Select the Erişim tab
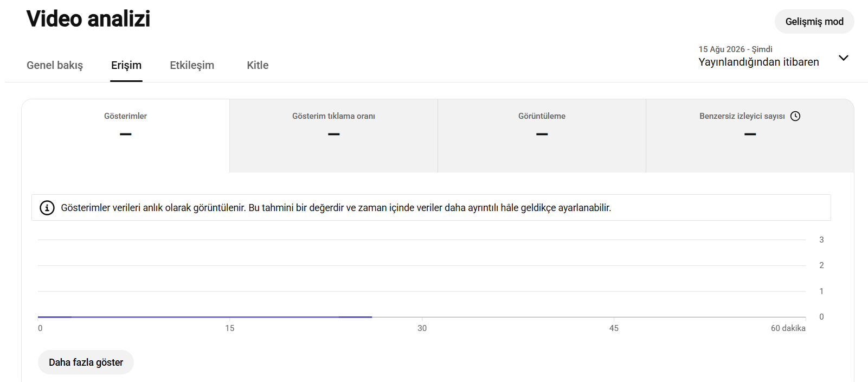 (126, 65)
